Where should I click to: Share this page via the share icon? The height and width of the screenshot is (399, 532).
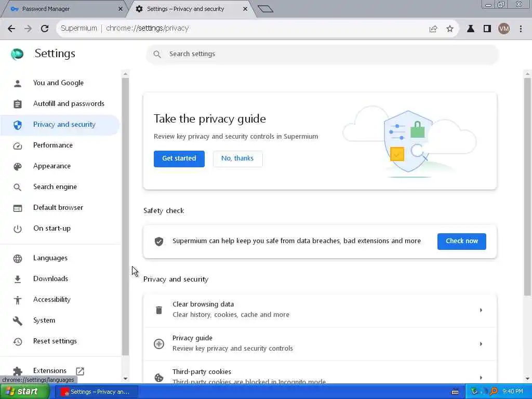click(433, 29)
